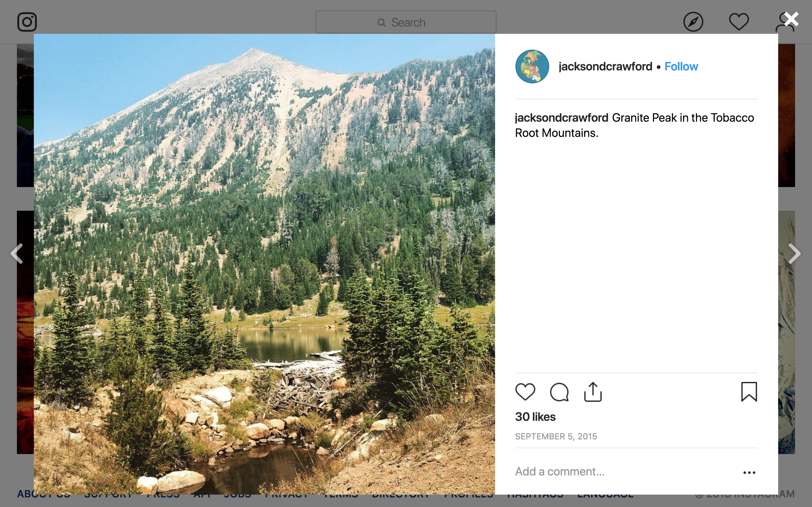
Task: Follow jacksondcrawford
Action: pos(681,66)
